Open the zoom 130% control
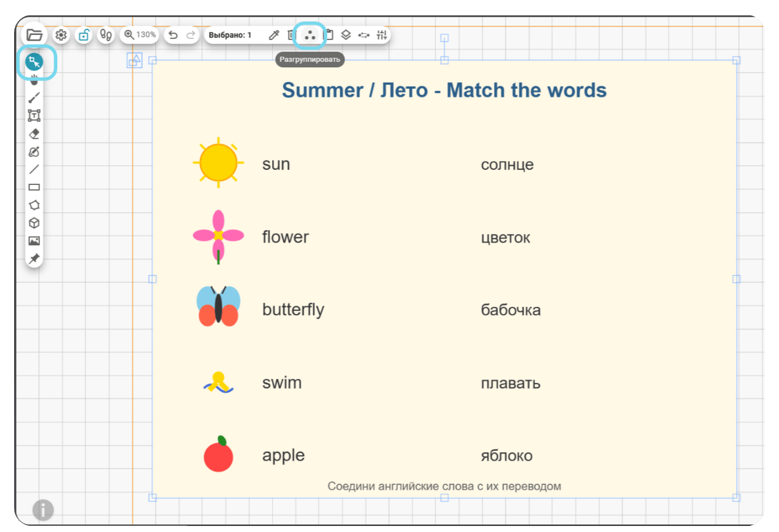The height and width of the screenshot is (532, 779). [x=139, y=35]
